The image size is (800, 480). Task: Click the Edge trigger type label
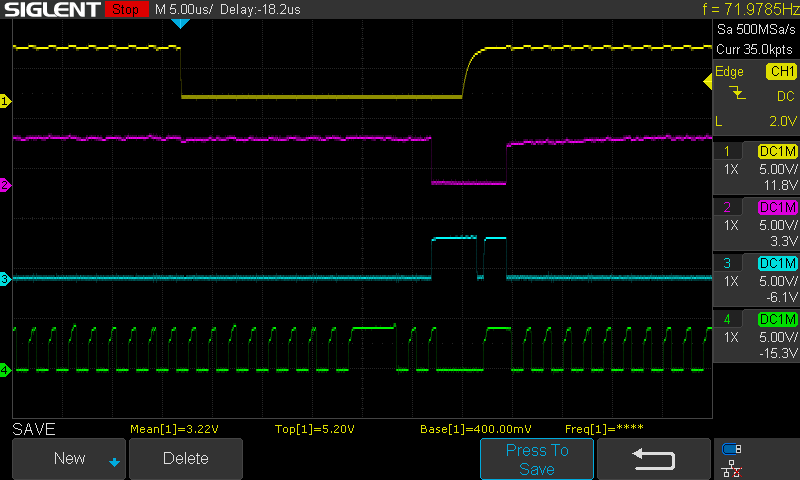[x=729, y=72]
